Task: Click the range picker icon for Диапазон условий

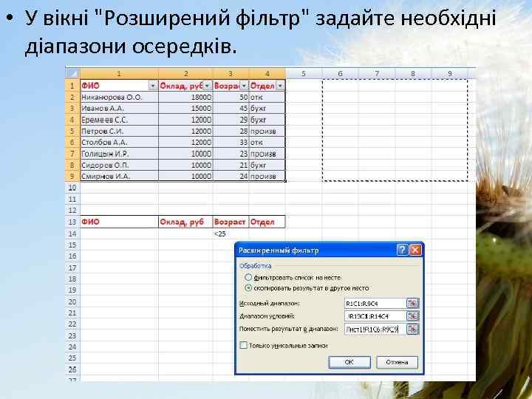Action: click(x=412, y=316)
